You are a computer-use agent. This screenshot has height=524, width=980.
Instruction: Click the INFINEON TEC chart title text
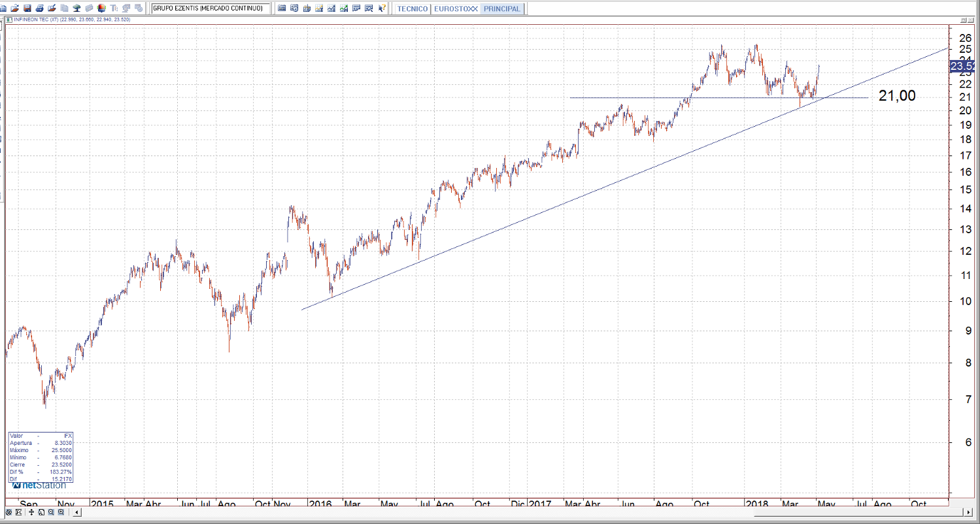click(x=71, y=20)
